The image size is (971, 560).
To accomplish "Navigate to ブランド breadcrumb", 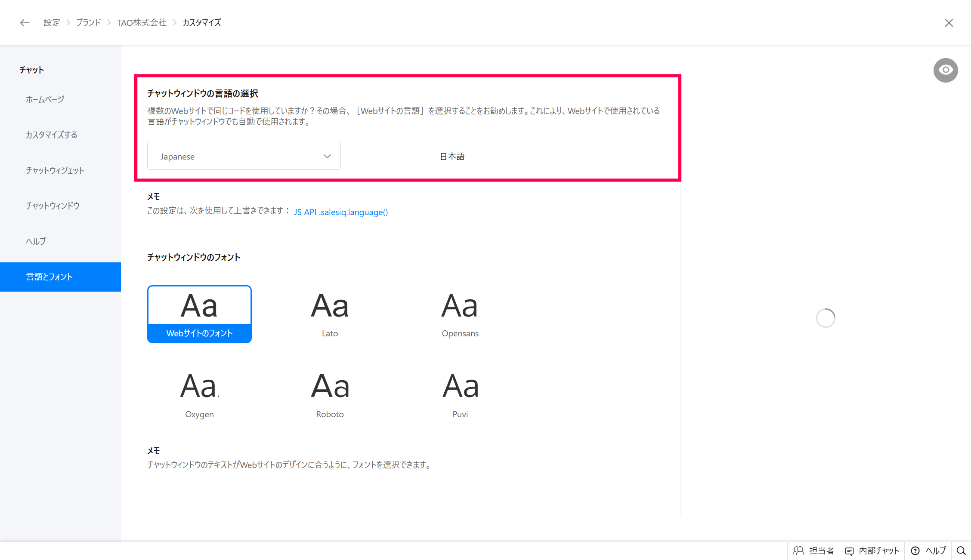I will click(89, 23).
